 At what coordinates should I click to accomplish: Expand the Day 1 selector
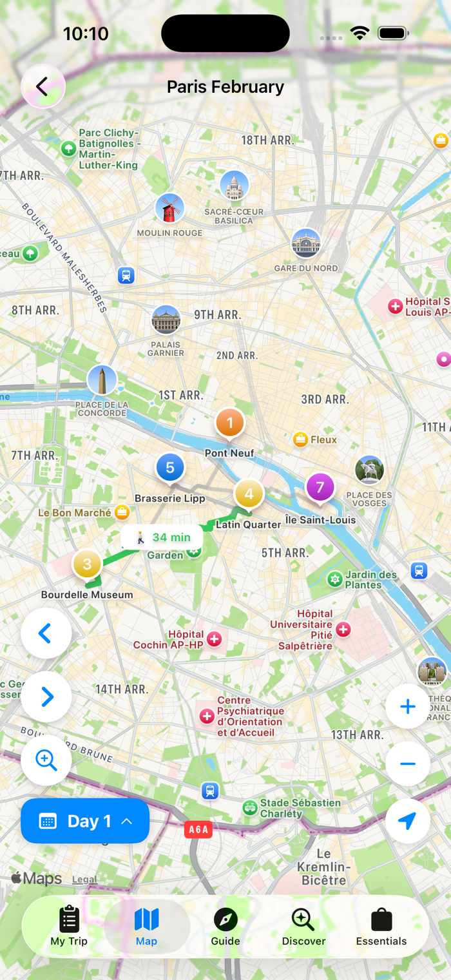[x=85, y=821]
